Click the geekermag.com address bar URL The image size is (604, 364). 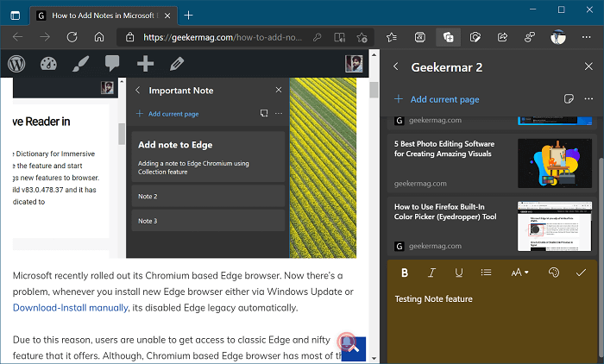[223, 37]
